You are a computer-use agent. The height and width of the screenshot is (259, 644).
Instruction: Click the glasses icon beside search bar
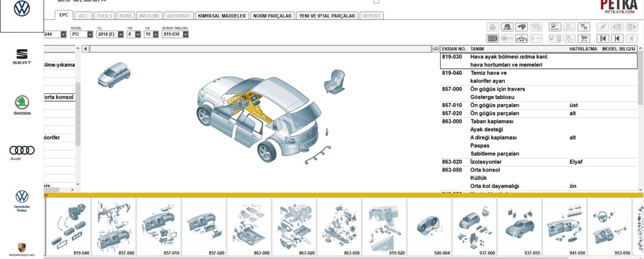pyautogui.click(x=436, y=49)
